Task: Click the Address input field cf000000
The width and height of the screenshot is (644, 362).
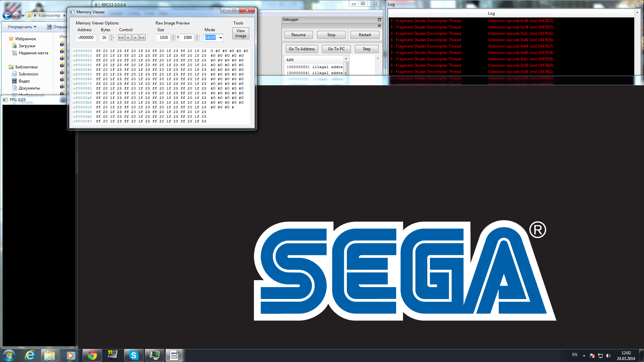Action: tap(86, 38)
